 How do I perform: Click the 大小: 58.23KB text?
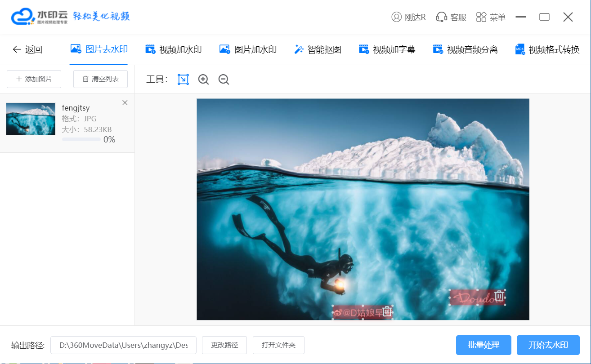[87, 129]
